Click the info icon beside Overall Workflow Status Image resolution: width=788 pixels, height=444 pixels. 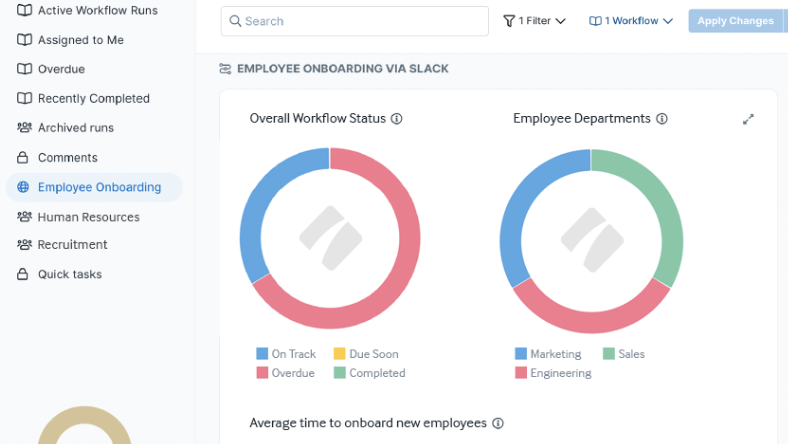coord(396,119)
